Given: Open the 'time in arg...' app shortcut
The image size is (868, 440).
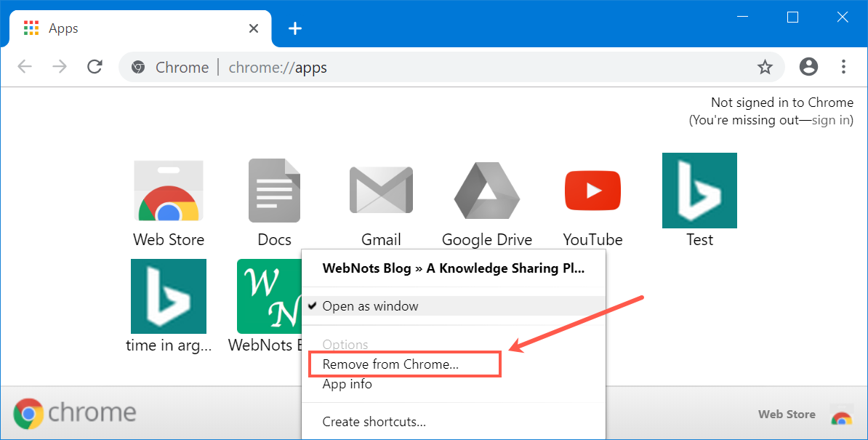Looking at the screenshot, I should coord(169,296).
